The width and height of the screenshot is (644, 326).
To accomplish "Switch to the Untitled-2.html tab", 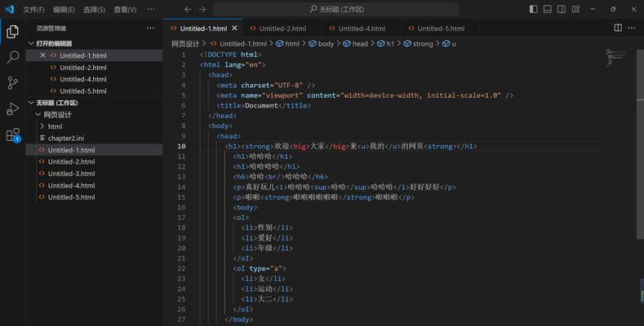I will point(282,29).
